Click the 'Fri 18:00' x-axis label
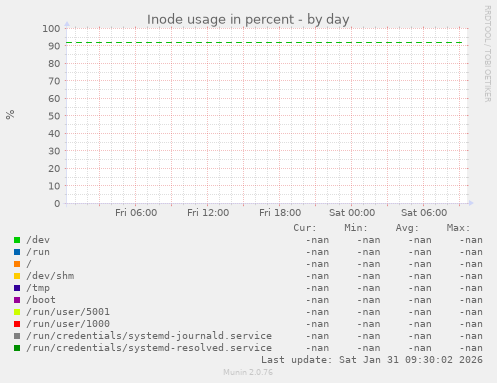The image size is (497, 383). (x=280, y=213)
